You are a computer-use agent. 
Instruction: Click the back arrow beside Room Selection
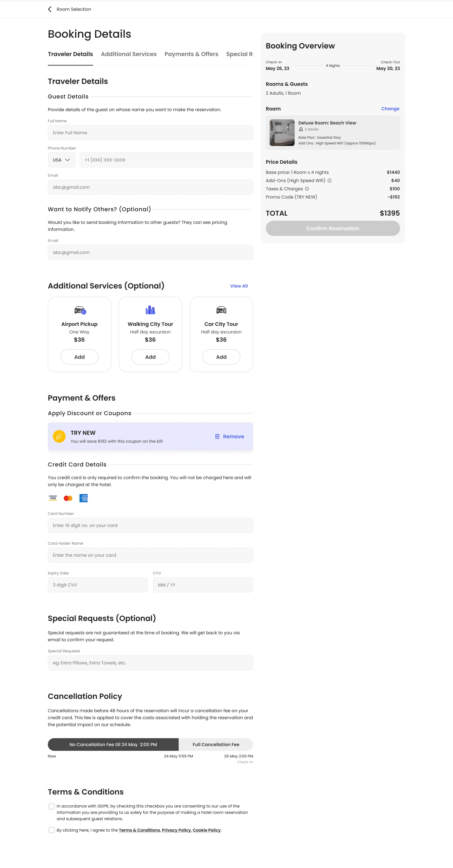pos(50,9)
